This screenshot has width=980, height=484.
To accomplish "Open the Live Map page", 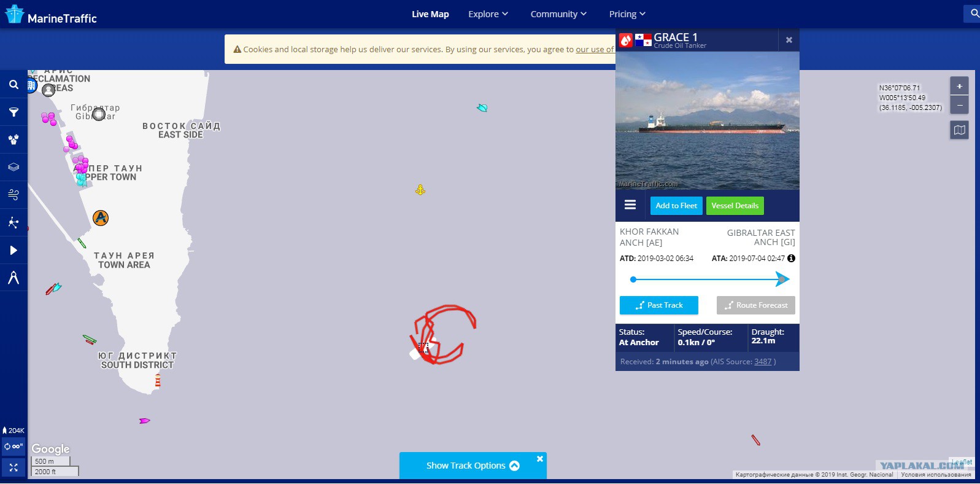I will click(430, 14).
